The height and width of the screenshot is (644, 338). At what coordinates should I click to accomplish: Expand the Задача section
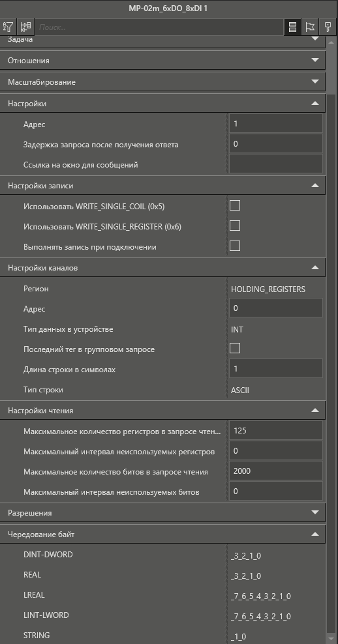click(162, 40)
